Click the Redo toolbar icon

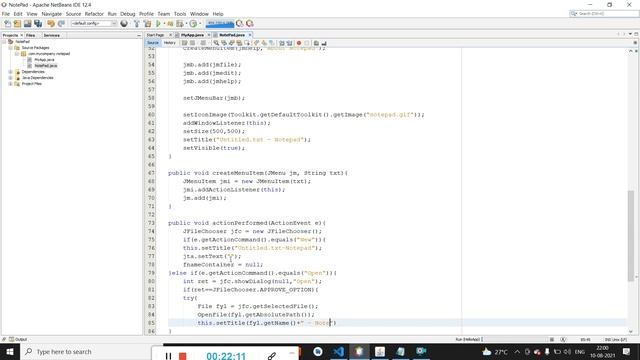(x=61, y=24)
